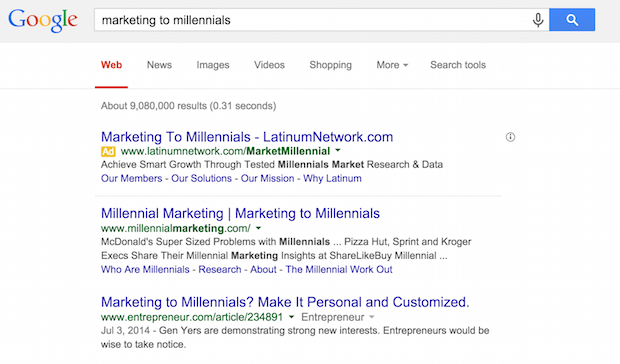Click the blue search magnifier button
This screenshot has width=620, height=364.
point(572,20)
